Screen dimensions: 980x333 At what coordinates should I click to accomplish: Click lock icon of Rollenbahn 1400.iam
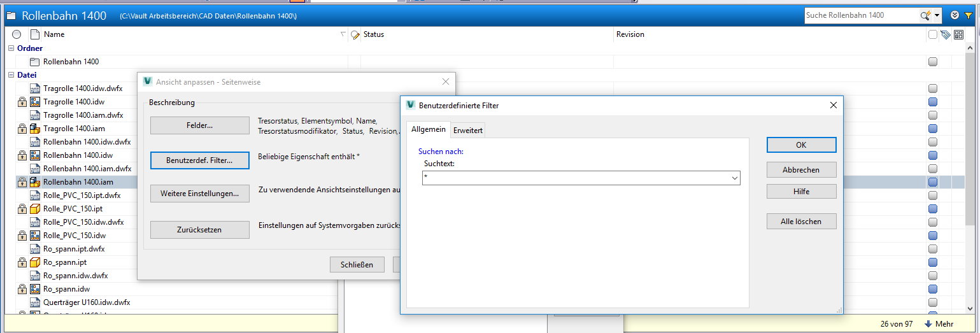tap(22, 182)
